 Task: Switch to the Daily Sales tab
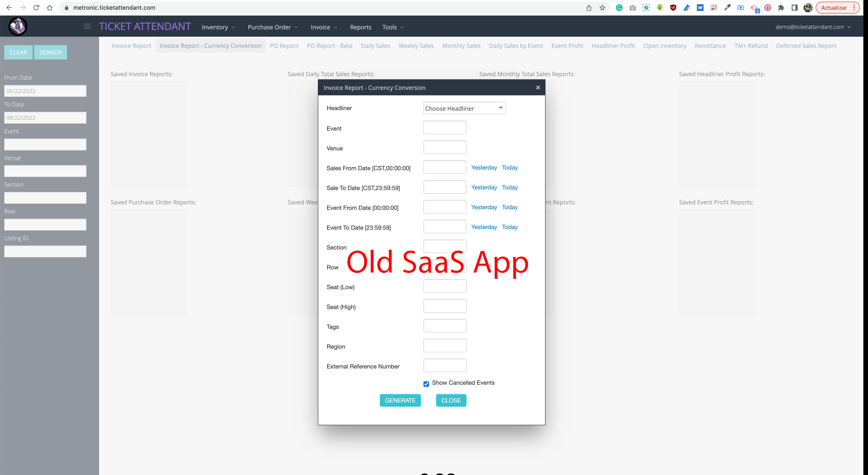(375, 46)
